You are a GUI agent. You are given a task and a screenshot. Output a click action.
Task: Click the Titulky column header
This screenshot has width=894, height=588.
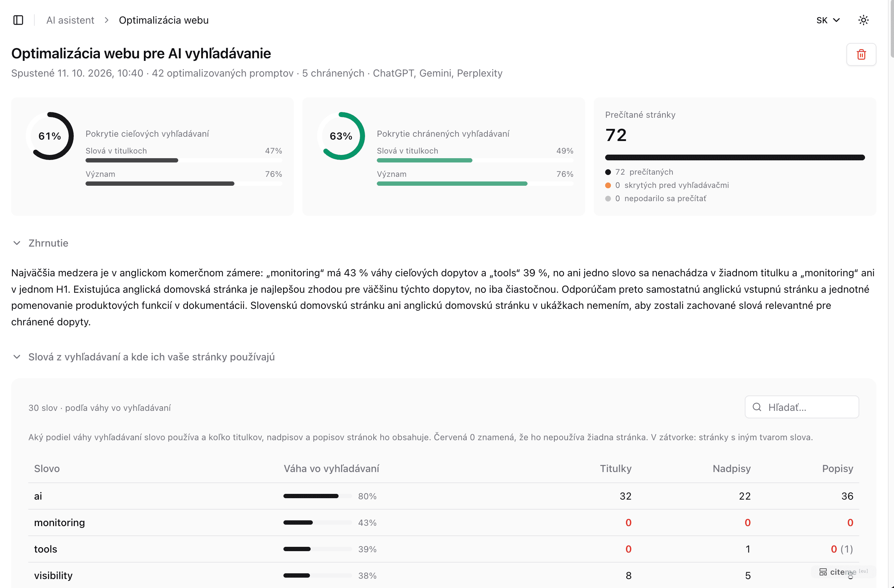click(616, 468)
